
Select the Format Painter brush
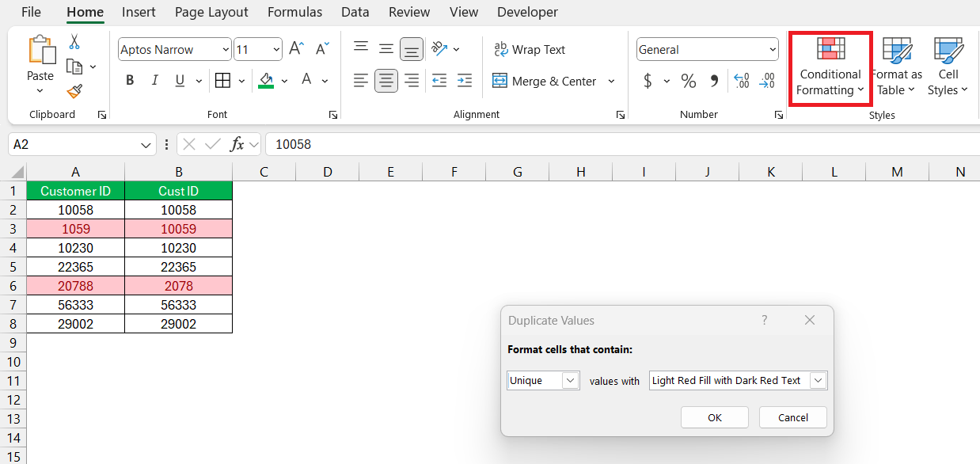(x=74, y=92)
